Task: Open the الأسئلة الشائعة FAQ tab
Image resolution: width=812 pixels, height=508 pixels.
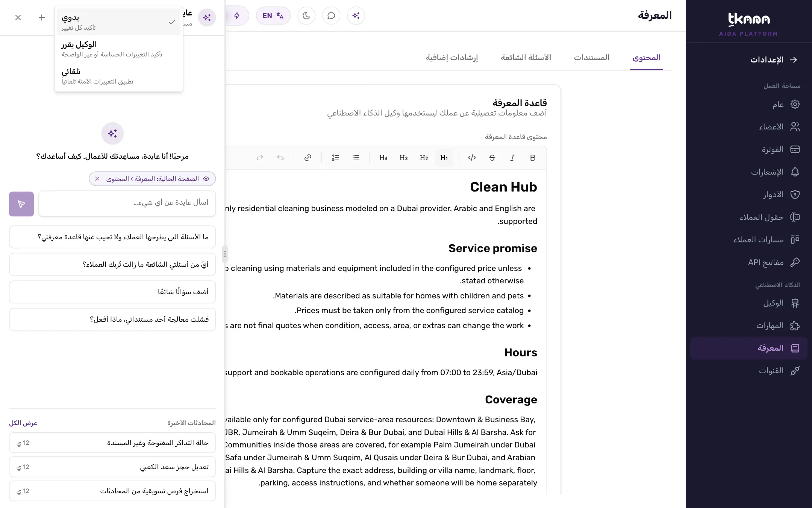Action: pyautogui.click(x=526, y=58)
